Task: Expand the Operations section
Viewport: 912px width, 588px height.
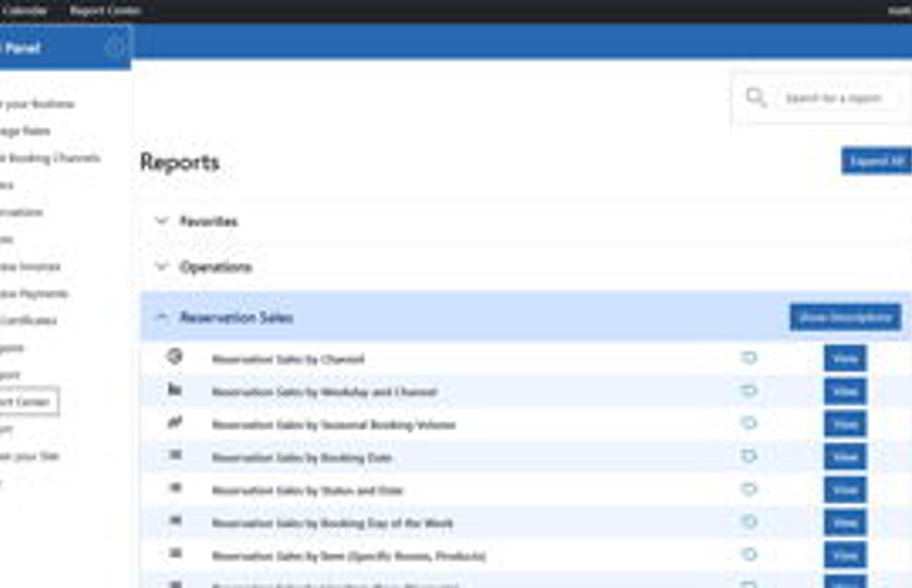Action: [162, 266]
